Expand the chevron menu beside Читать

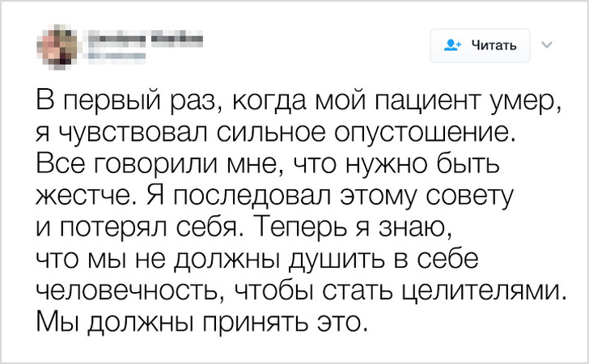point(545,44)
